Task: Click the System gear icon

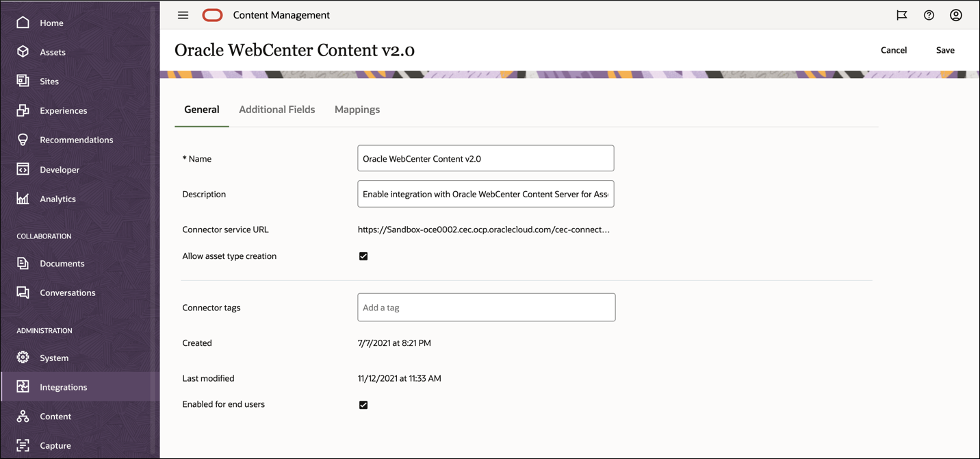Action: pyautogui.click(x=23, y=358)
